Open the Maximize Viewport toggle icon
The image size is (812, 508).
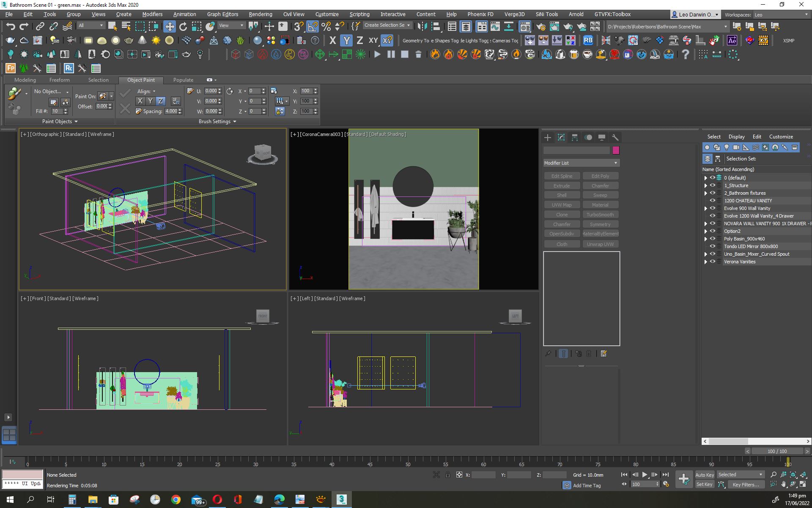(803, 484)
